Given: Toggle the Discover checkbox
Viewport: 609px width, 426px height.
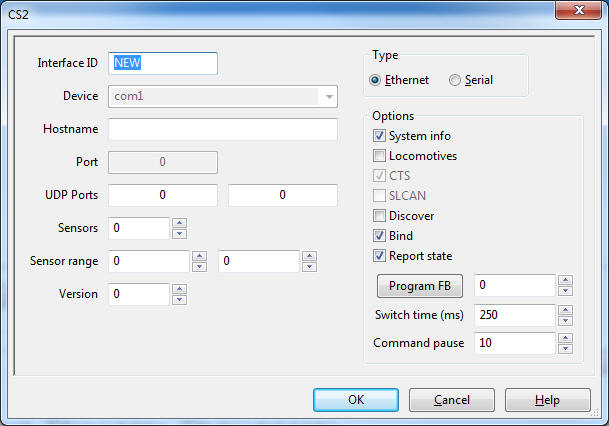Looking at the screenshot, I should [379, 216].
